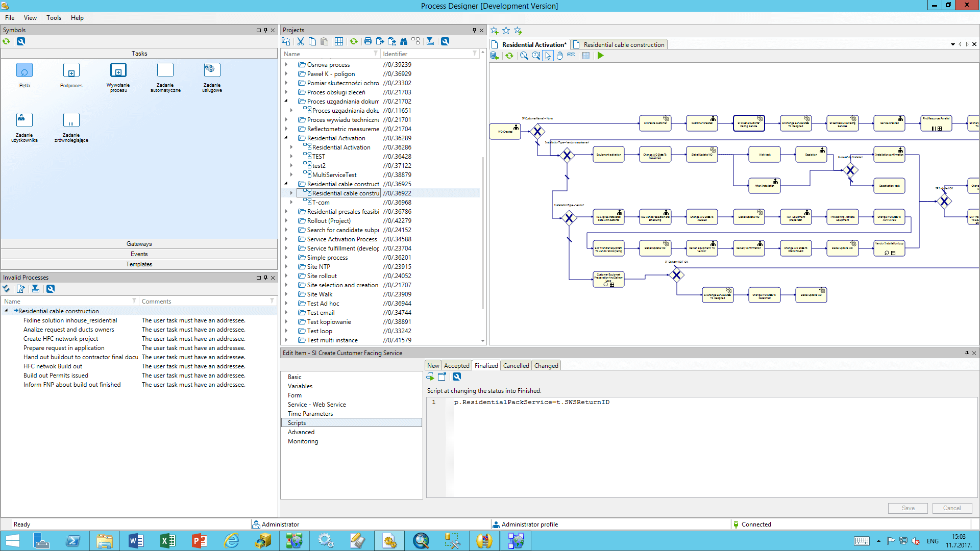The height and width of the screenshot is (551, 980).
Task: Open the Monitoring section
Action: (x=303, y=441)
